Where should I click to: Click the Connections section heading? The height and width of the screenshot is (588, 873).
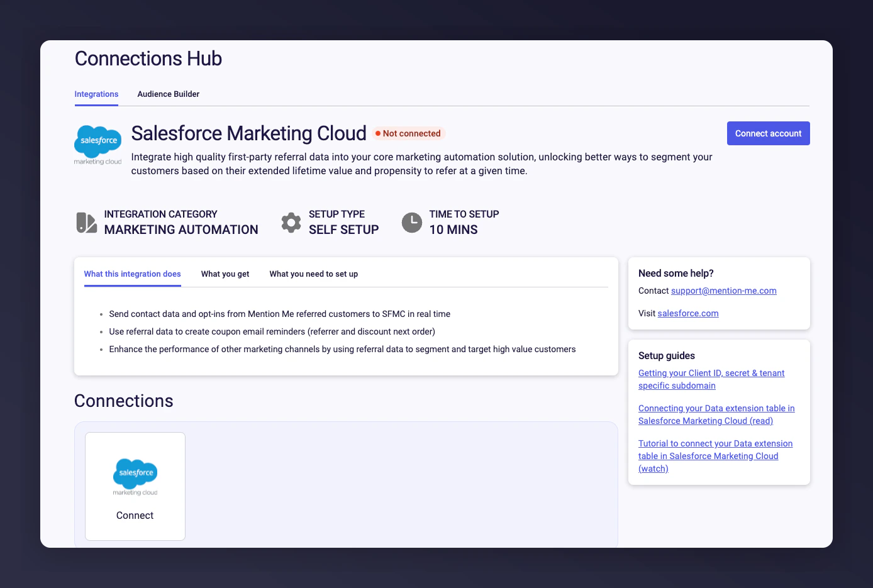pyautogui.click(x=124, y=401)
